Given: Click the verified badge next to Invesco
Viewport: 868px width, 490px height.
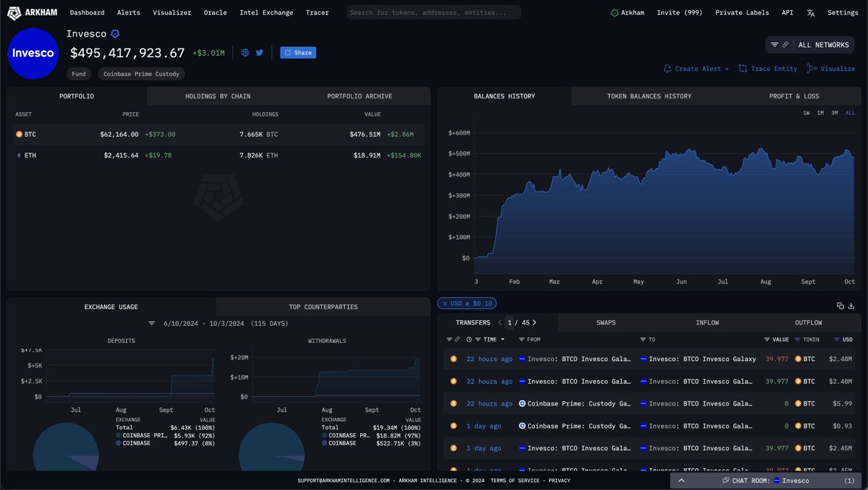Looking at the screenshot, I should pyautogui.click(x=115, y=34).
